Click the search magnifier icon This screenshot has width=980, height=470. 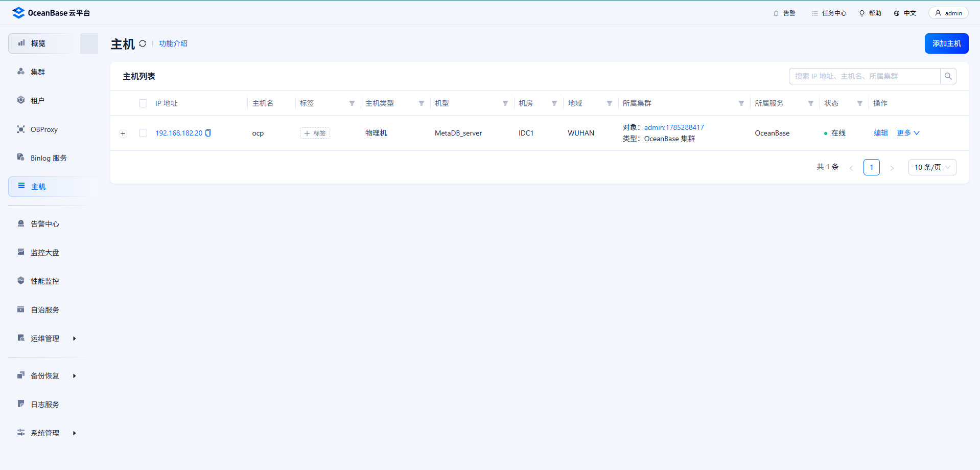tap(948, 76)
